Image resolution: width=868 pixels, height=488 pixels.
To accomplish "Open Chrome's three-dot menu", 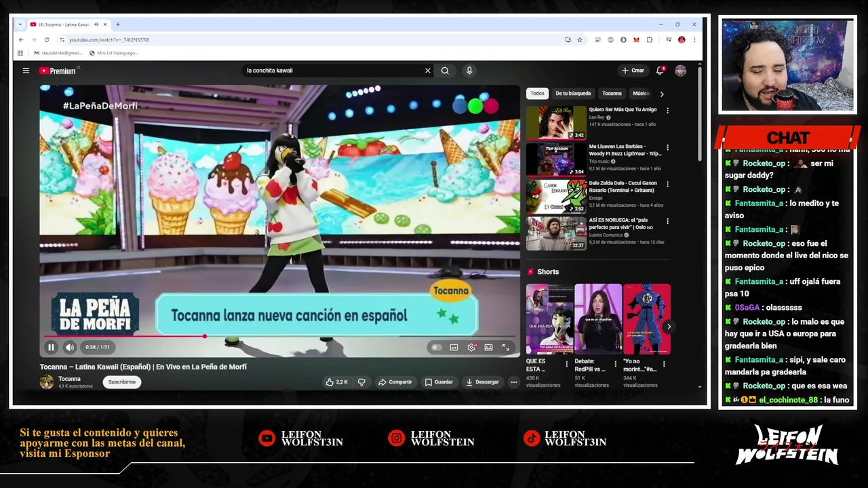I will (694, 40).
